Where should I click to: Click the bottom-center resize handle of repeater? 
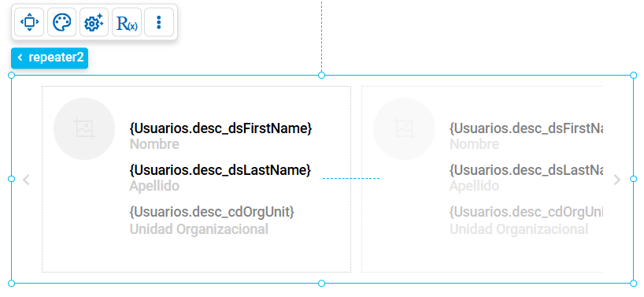(321, 283)
